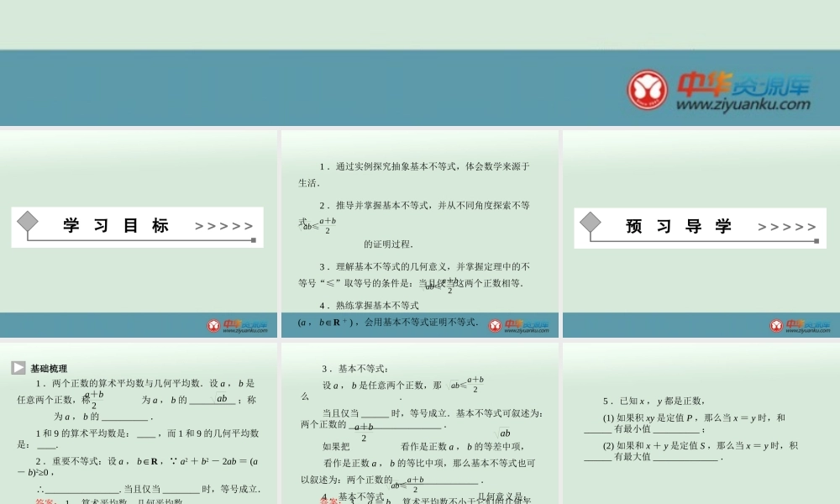Screen dimensions: 840x504
Task: Click the diamond icon beside 学习目标
Action: point(28,221)
